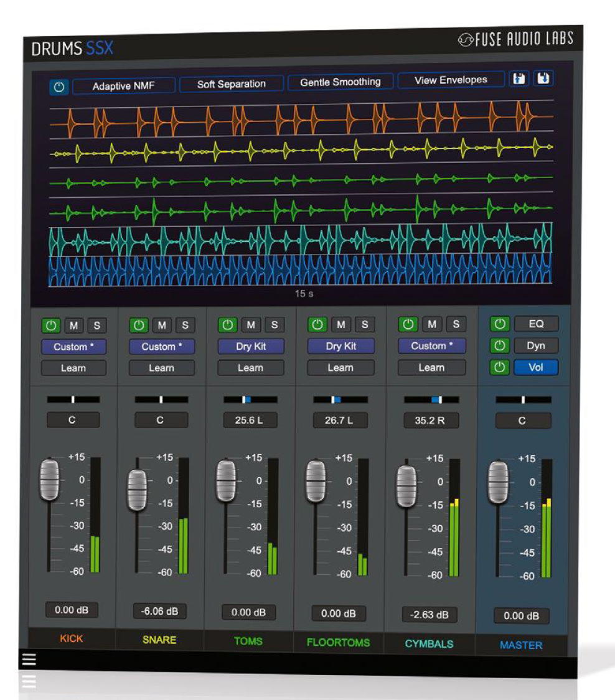Click the Toms pan value 25.6 L
The height and width of the screenshot is (700, 615).
click(x=250, y=420)
